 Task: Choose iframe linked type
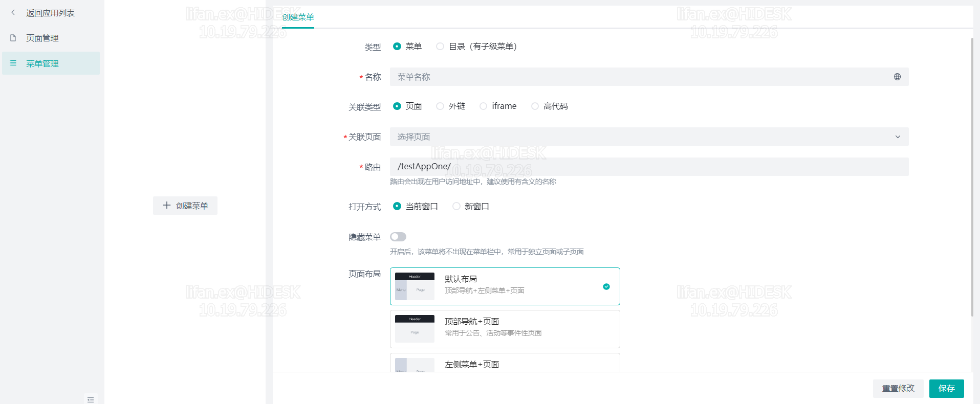pyautogui.click(x=484, y=106)
